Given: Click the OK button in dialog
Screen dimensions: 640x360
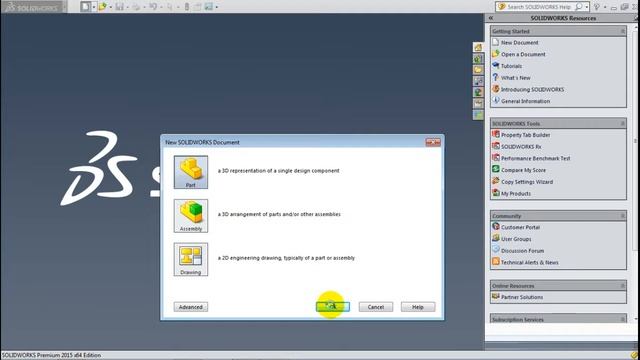Looking at the screenshot, I should (333, 307).
